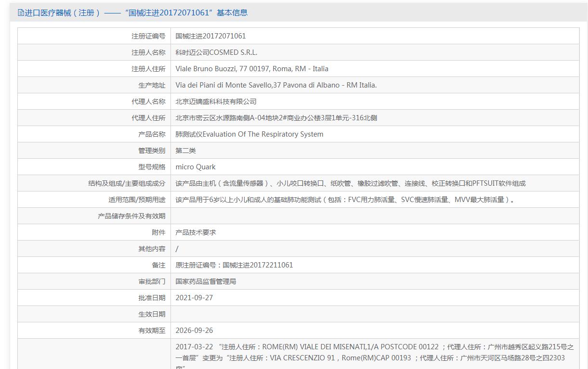Open the 产品技术要求 attachment entry
This screenshot has width=588, height=369.
196,232
